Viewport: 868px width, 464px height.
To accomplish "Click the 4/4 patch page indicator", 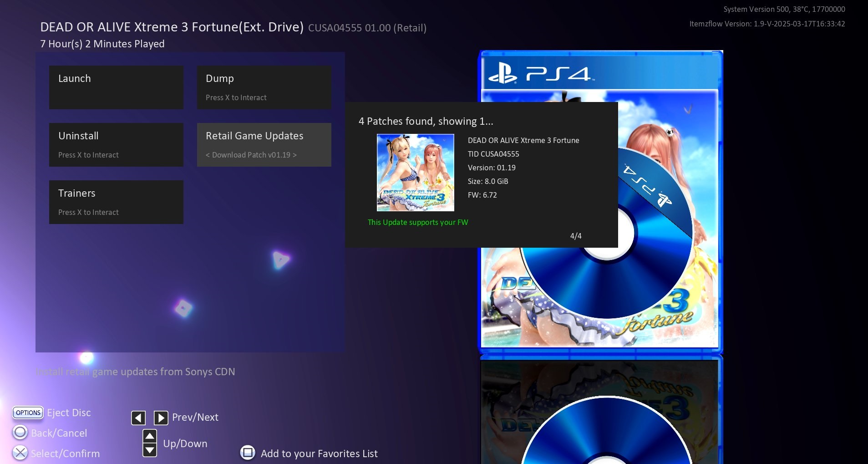I will click(575, 236).
